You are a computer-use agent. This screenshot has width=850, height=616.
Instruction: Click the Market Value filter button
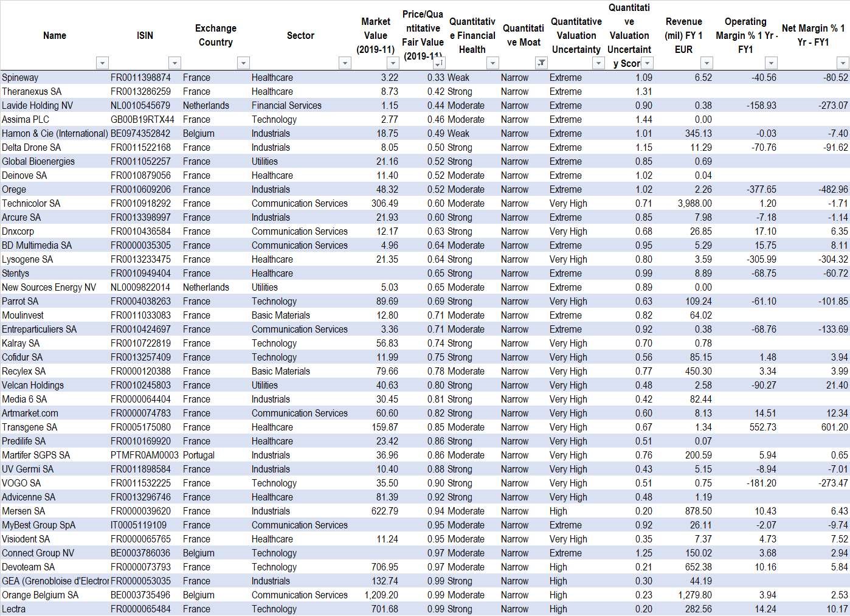pos(393,63)
